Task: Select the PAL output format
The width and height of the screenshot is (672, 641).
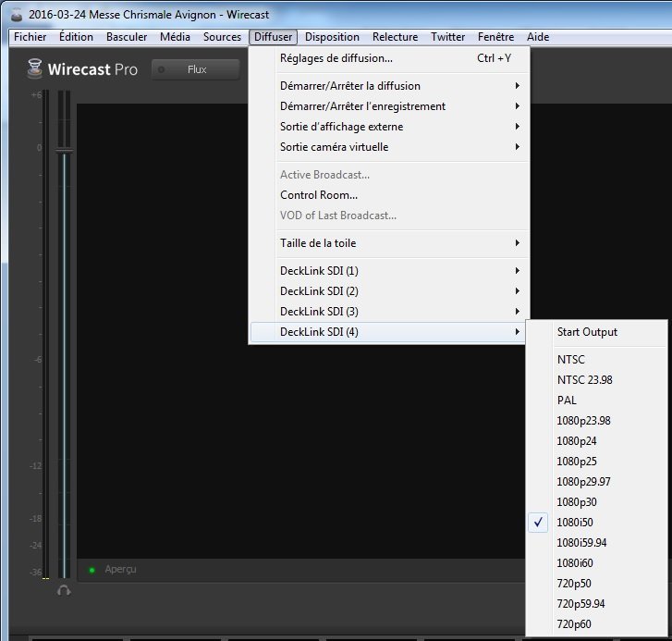Action: click(x=567, y=401)
